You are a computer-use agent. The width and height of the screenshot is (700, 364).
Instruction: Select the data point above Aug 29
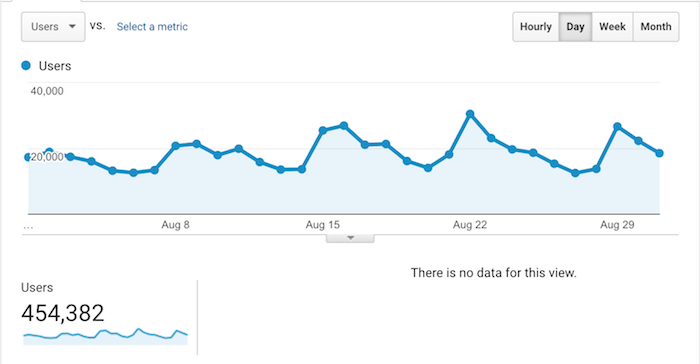click(x=617, y=127)
